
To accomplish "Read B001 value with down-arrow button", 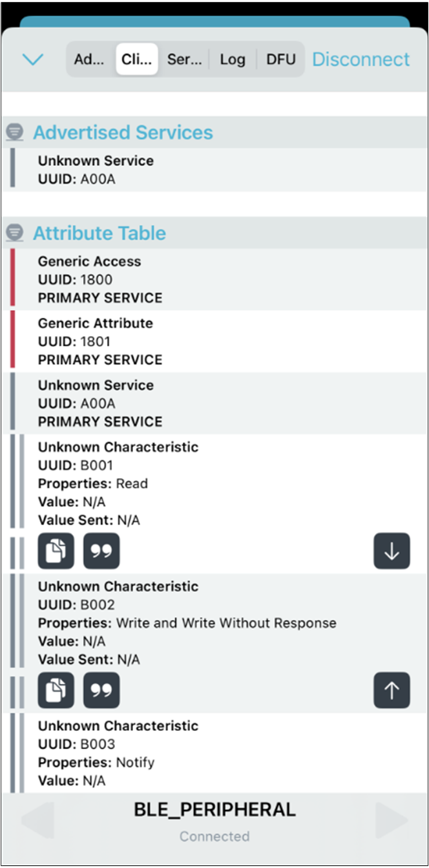I will [392, 551].
